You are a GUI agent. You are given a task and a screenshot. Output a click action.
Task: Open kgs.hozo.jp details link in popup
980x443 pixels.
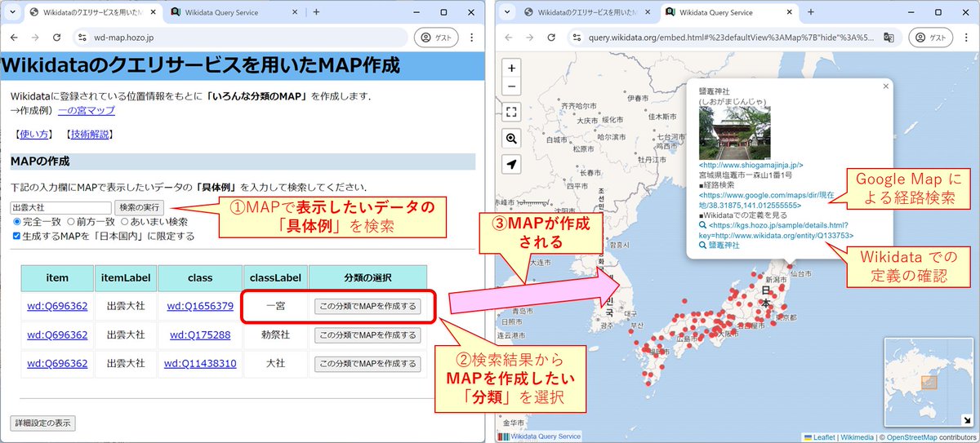point(776,230)
